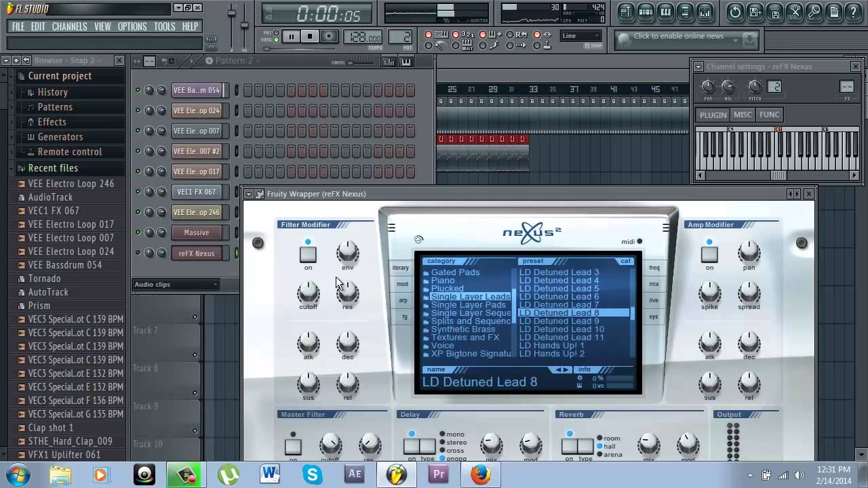Viewport: 868px width, 488px height.
Task: Open Tornado in the recent files list
Action: click(x=44, y=279)
